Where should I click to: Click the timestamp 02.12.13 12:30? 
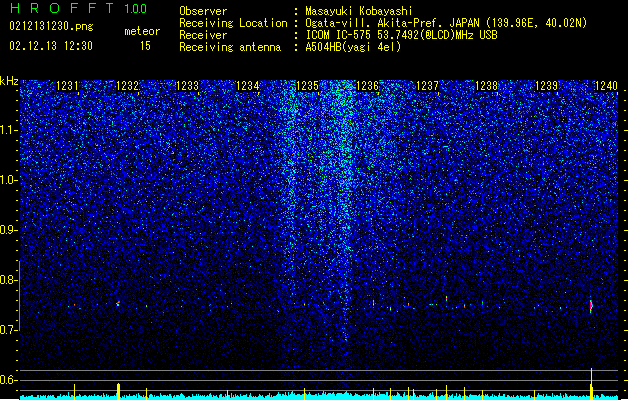51,46
